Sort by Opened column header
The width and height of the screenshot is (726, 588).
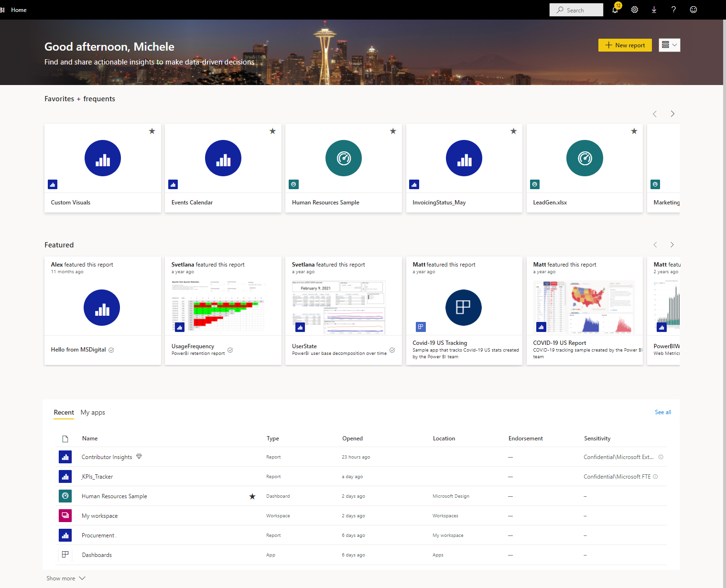click(x=353, y=438)
